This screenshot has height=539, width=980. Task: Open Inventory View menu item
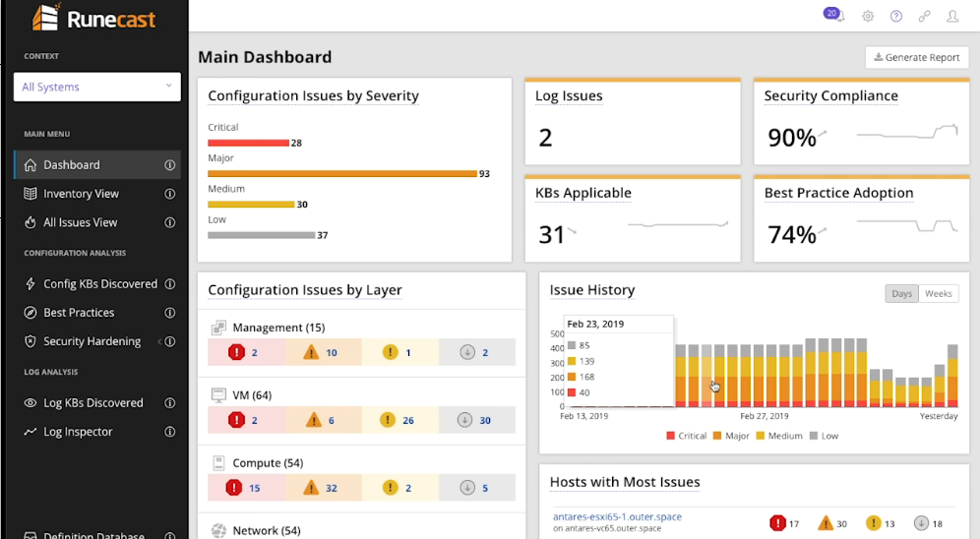[x=96, y=194]
